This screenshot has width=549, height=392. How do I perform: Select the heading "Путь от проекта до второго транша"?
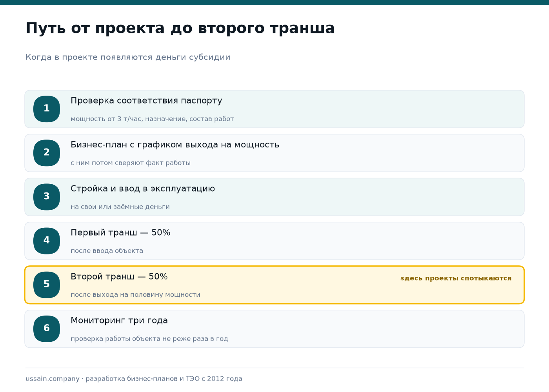(180, 29)
